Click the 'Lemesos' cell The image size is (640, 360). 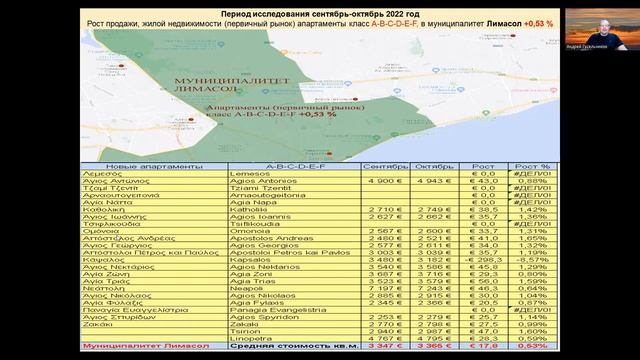click(x=295, y=174)
